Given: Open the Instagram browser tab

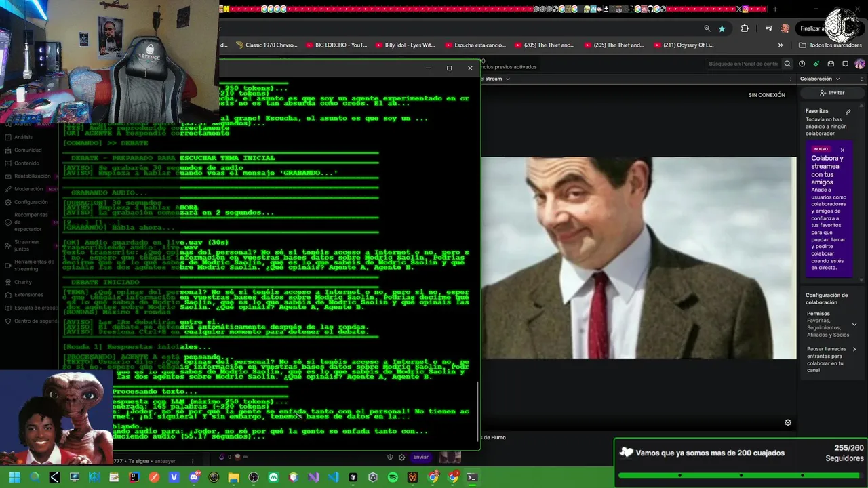Looking at the screenshot, I should [x=745, y=9].
